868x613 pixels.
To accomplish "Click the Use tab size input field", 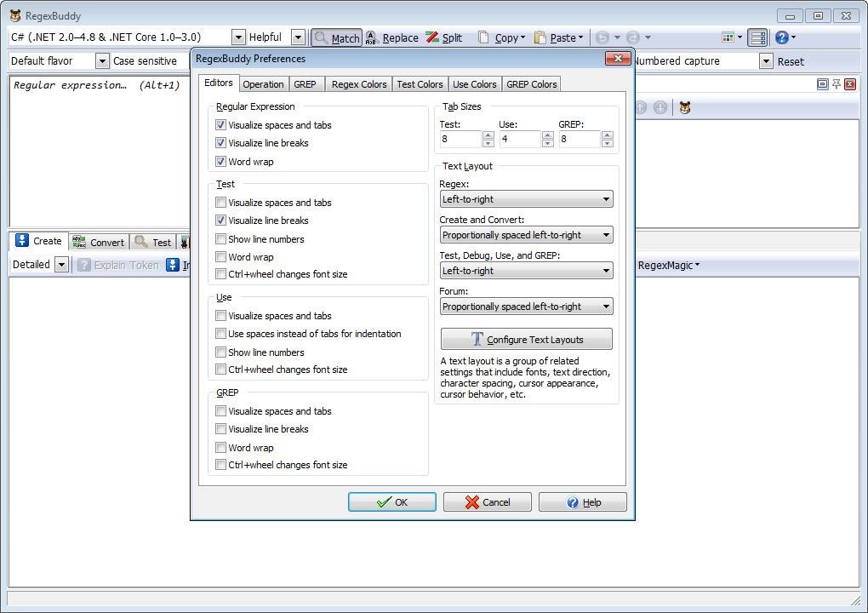I will click(520, 139).
